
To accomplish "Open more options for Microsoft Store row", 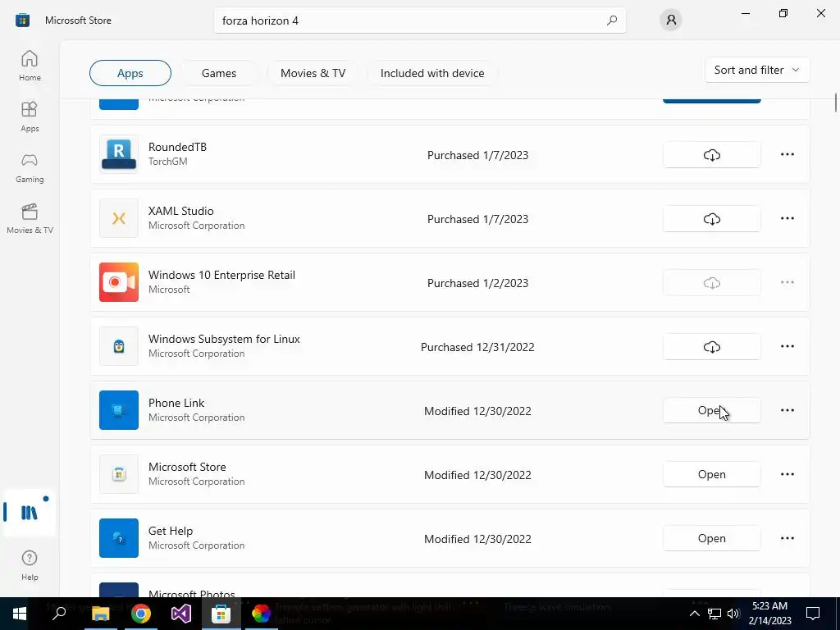I will tap(787, 474).
